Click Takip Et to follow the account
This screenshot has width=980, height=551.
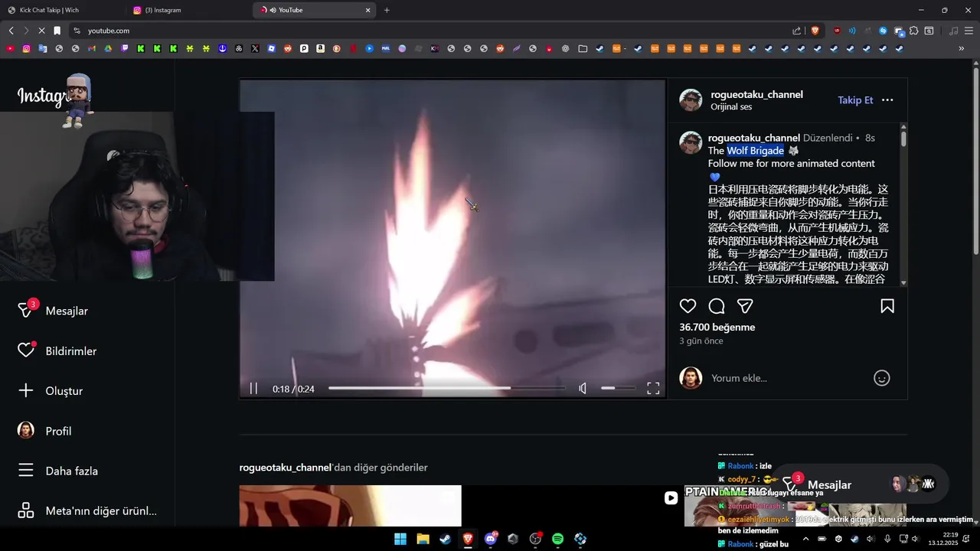[x=855, y=100]
